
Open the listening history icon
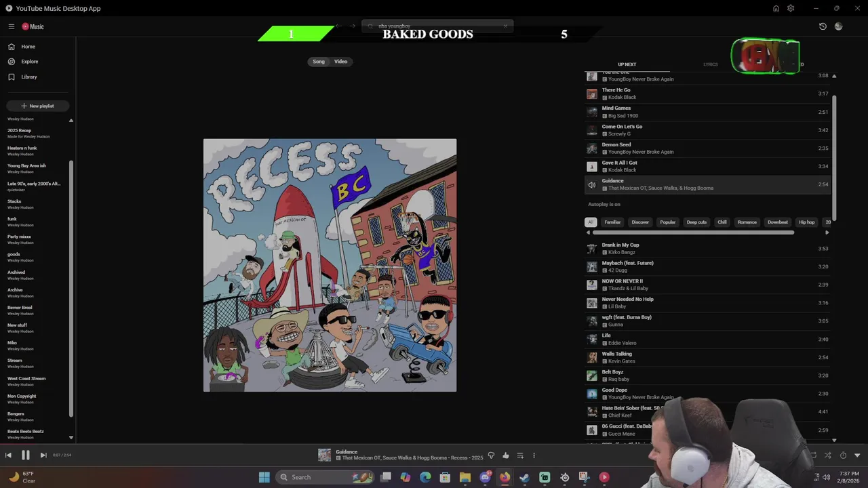pyautogui.click(x=823, y=26)
